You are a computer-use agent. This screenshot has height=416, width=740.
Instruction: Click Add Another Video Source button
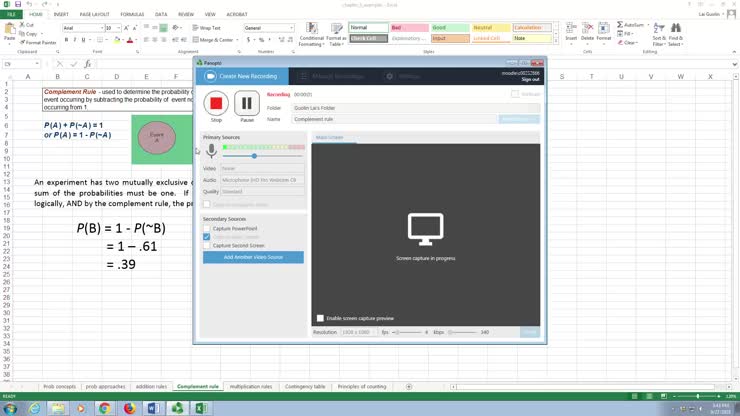253,257
